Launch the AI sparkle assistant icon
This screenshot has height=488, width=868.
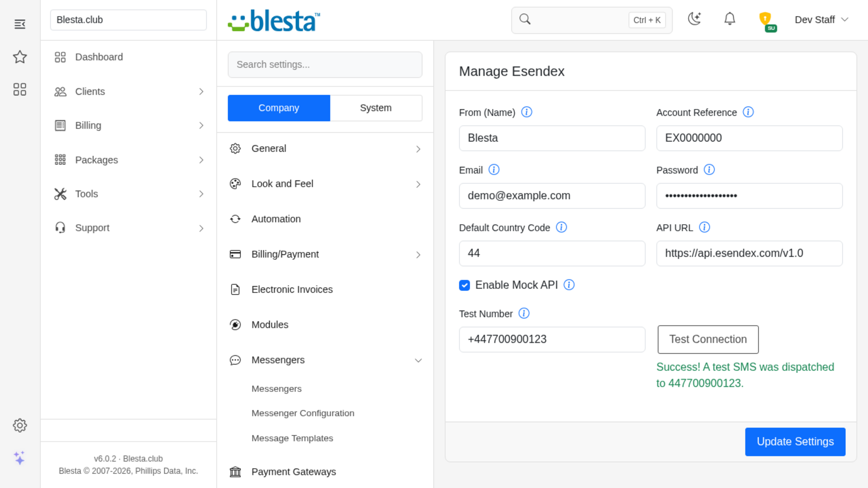(x=19, y=458)
